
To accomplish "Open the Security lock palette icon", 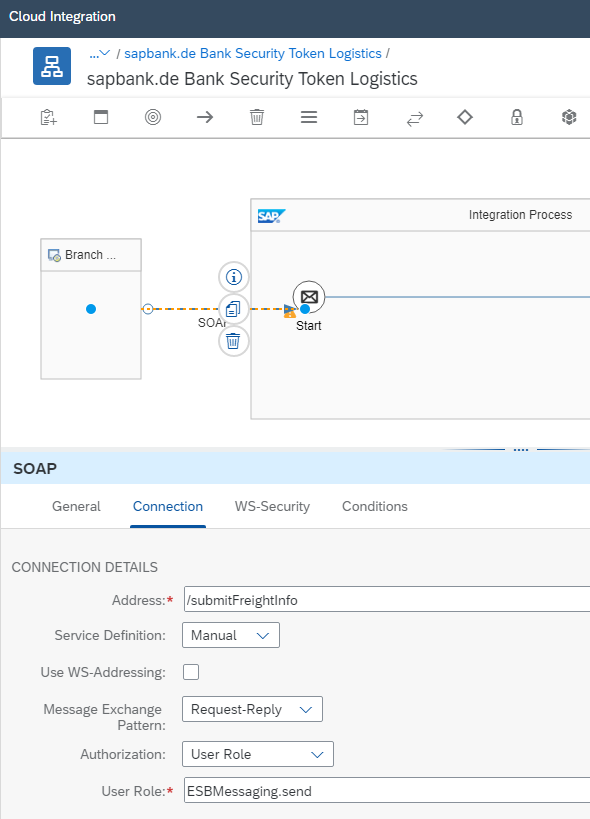I will (x=517, y=117).
